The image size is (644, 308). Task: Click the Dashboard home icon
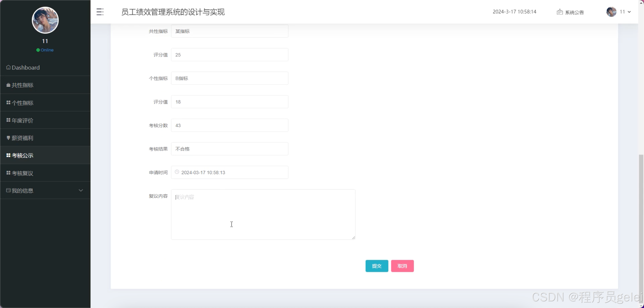8,67
